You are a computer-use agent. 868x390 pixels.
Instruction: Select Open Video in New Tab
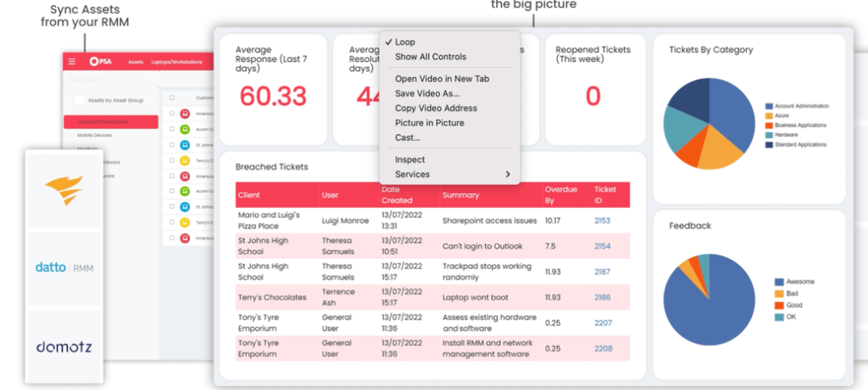click(x=449, y=79)
